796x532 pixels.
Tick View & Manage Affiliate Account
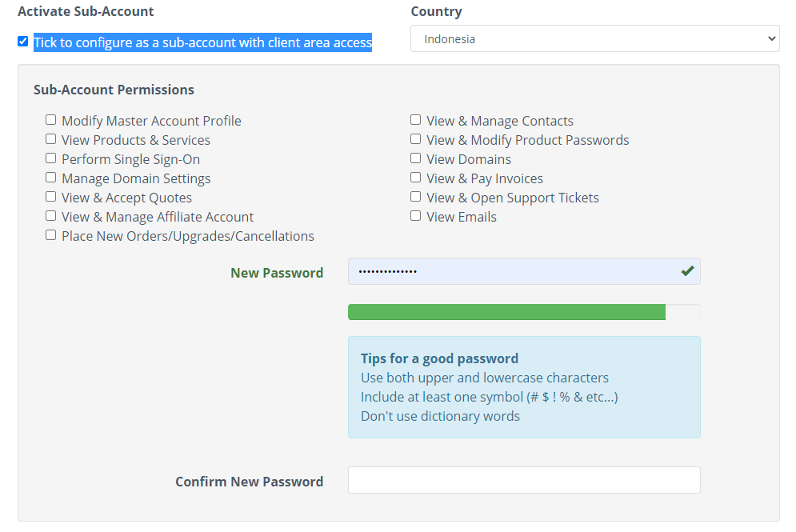[51, 216]
